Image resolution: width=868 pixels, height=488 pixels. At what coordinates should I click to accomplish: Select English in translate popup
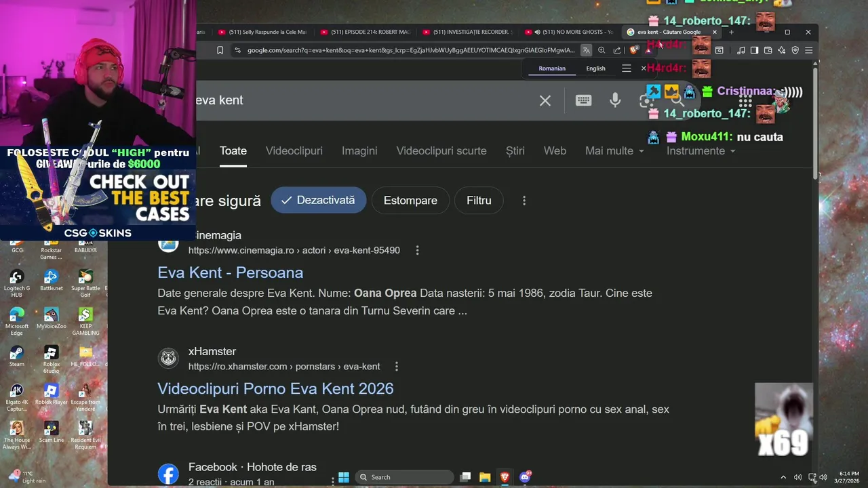(x=595, y=68)
